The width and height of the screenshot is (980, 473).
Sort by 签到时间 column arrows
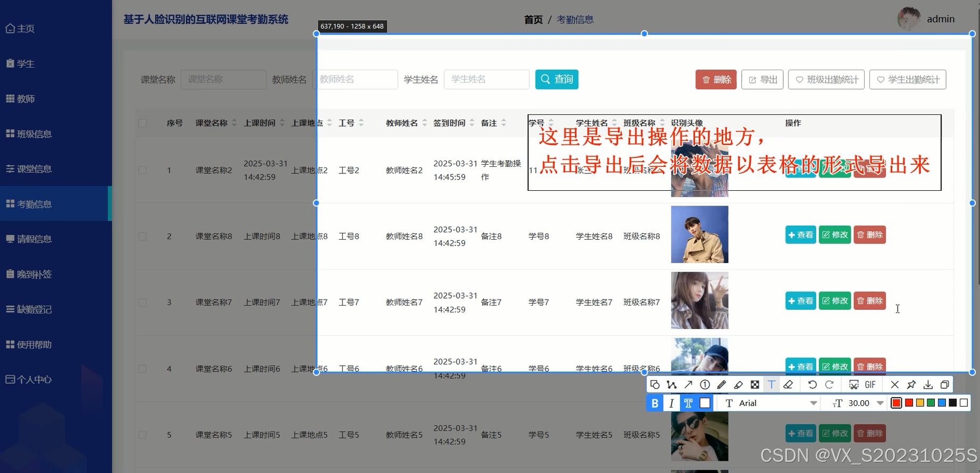click(472, 123)
